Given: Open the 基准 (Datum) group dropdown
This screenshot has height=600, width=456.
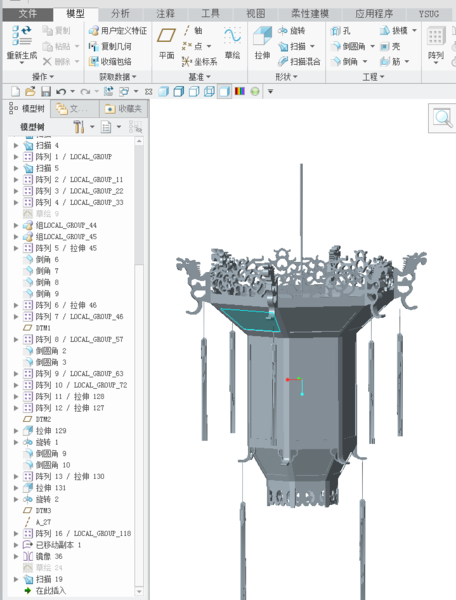Looking at the screenshot, I should [x=199, y=77].
